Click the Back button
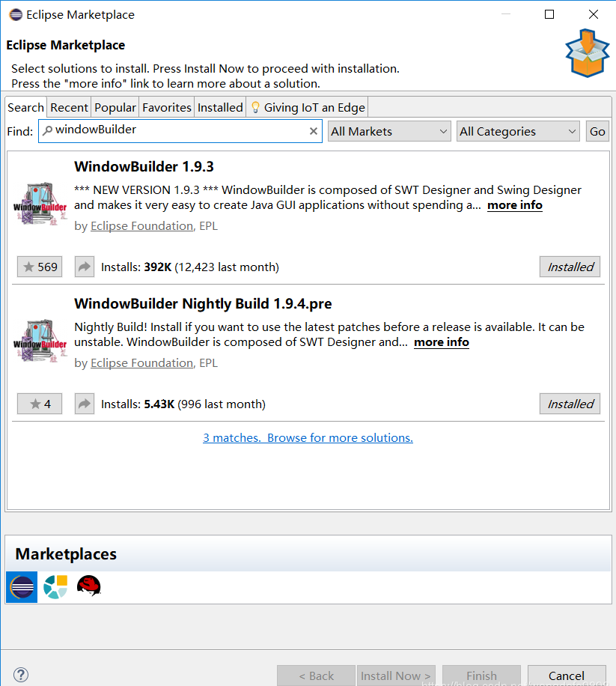 click(316, 676)
